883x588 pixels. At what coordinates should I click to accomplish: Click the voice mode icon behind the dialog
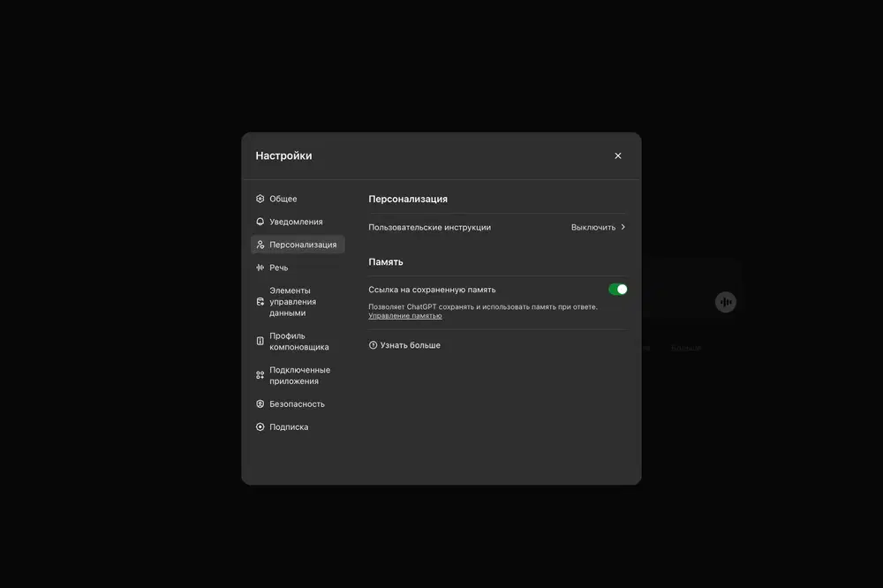point(725,302)
